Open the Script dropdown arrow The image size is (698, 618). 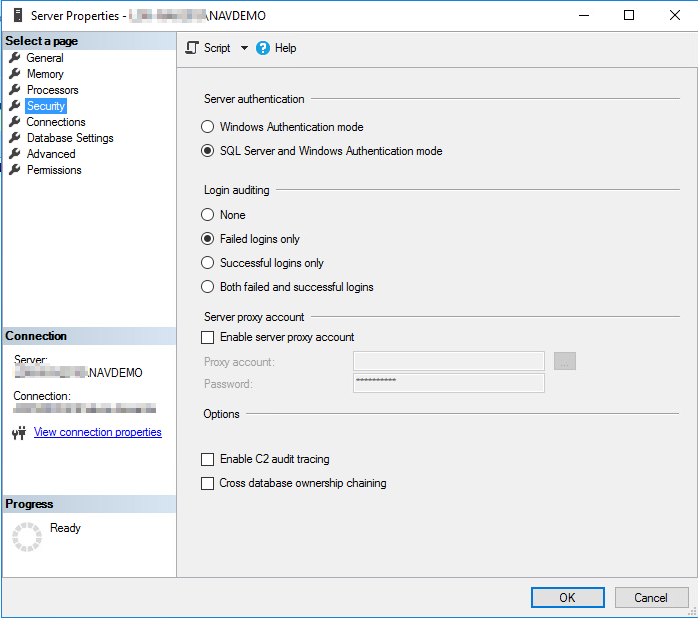[244, 48]
